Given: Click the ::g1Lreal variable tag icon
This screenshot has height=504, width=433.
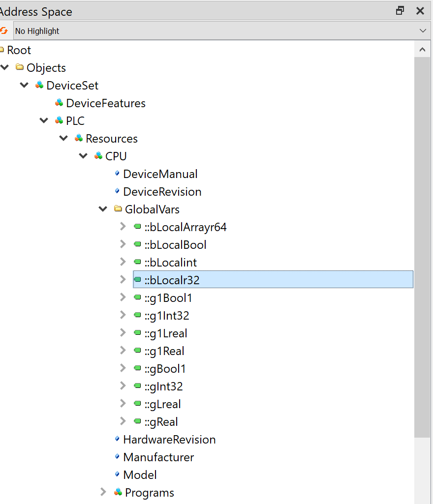Looking at the screenshot, I should (x=137, y=332).
